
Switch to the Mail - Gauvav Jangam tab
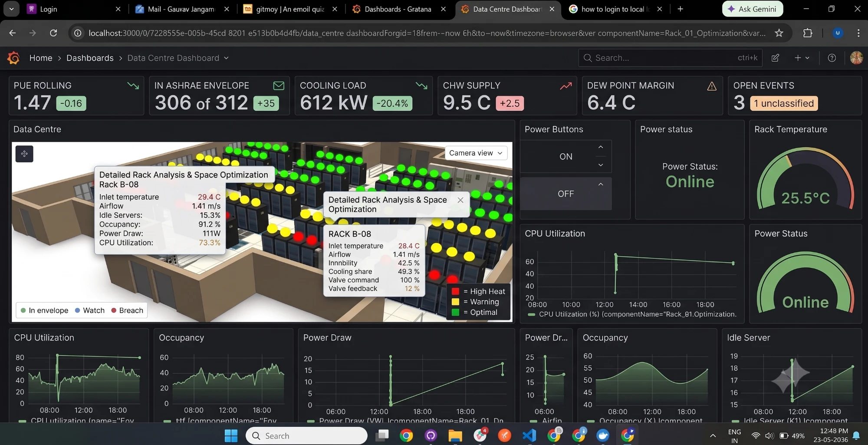point(182,9)
